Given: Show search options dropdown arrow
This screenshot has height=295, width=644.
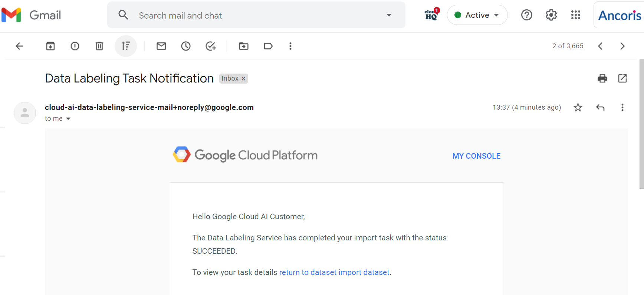Looking at the screenshot, I should pos(389,15).
